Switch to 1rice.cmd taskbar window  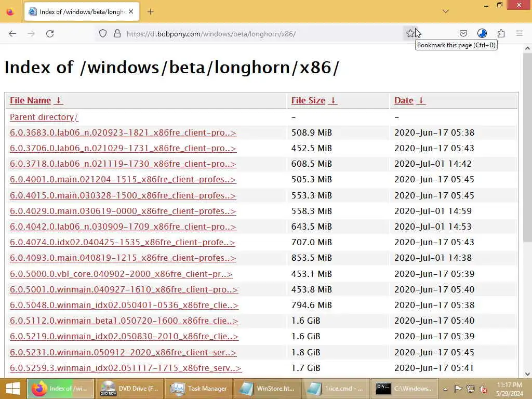pyautogui.click(x=336, y=389)
